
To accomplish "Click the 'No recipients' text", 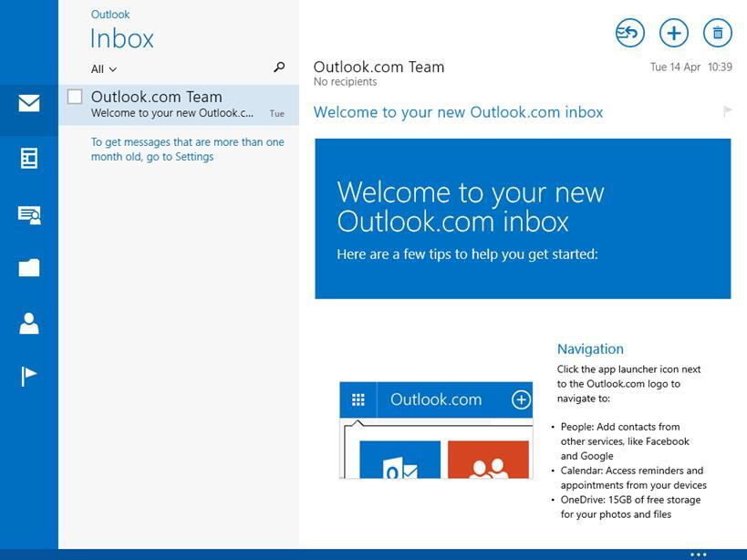I will tap(345, 82).
